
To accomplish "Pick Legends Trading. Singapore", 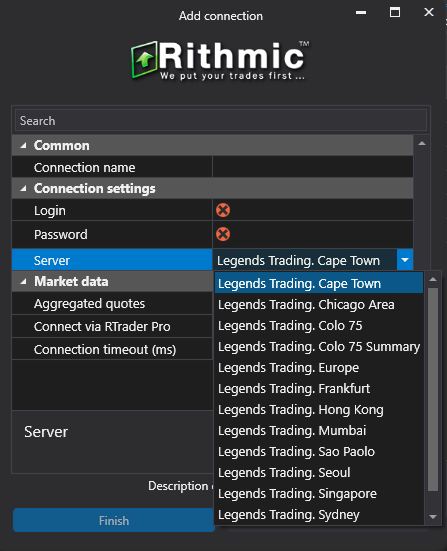I will click(319, 494).
